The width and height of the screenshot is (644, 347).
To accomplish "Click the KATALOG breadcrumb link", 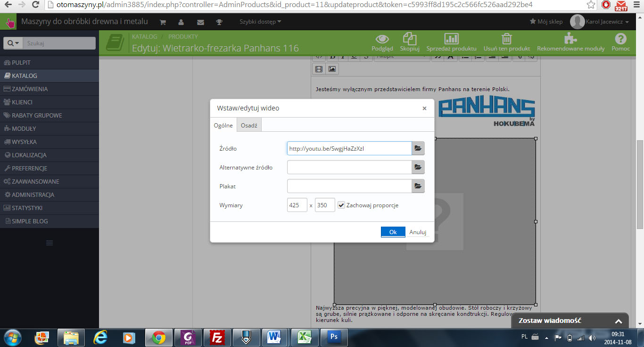I will 144,36.
